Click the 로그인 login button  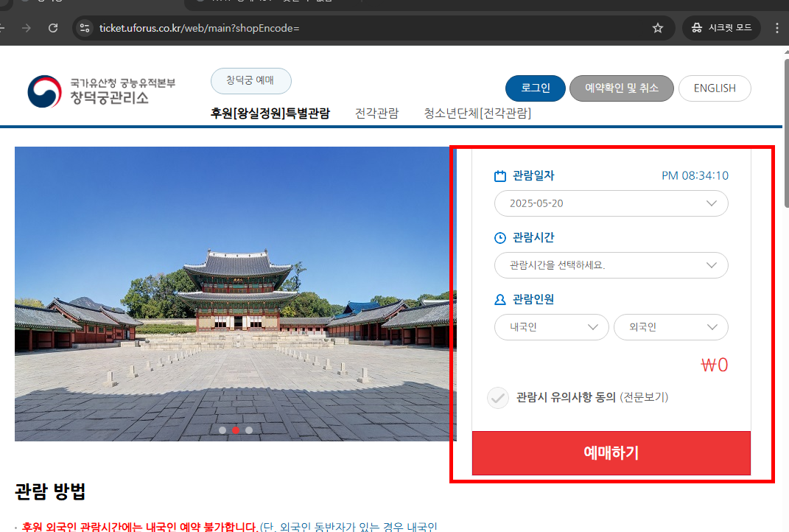pos(535,88)
